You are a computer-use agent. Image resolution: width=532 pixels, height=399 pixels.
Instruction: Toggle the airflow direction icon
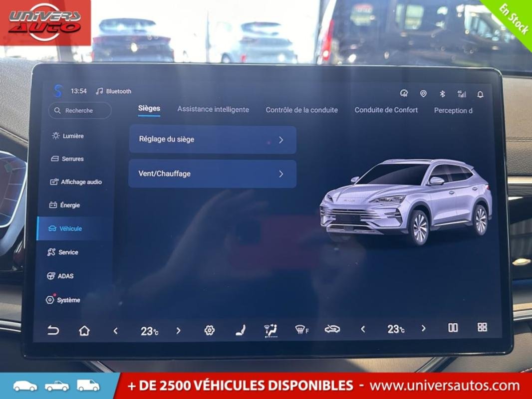tap(271, 331)
